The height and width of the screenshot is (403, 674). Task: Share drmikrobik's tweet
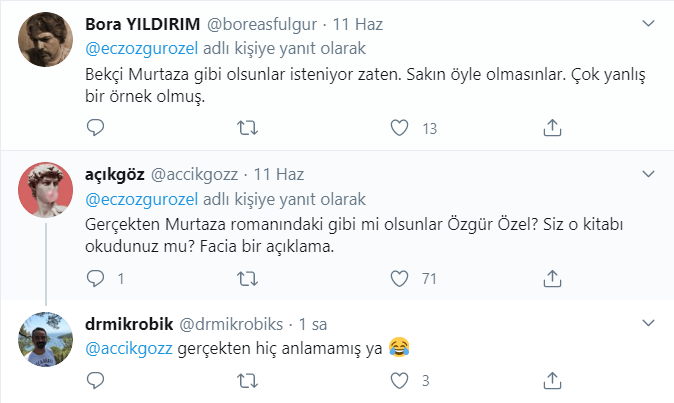coord(553,380)
